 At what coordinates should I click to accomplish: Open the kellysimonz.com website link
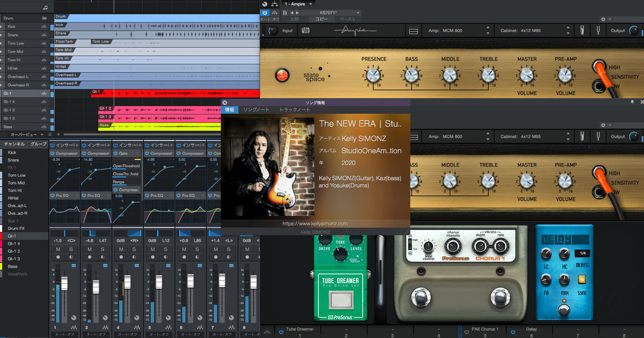pyautogui.click(x=315, y=223)
